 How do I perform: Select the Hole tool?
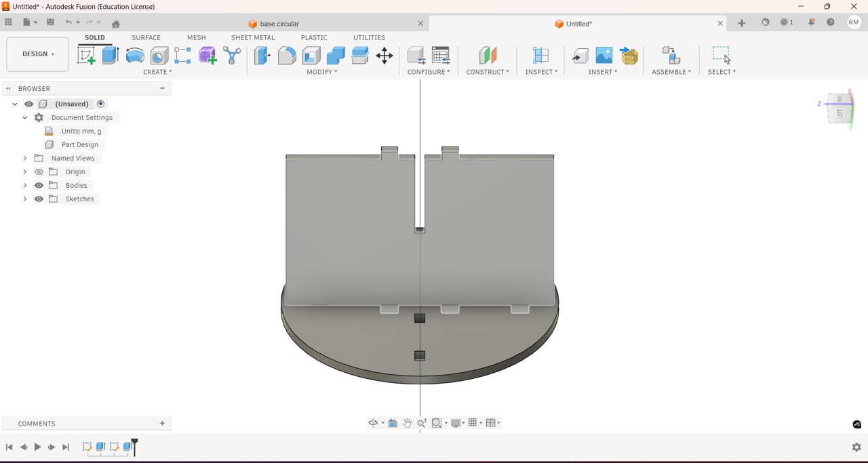click(159, 56)
